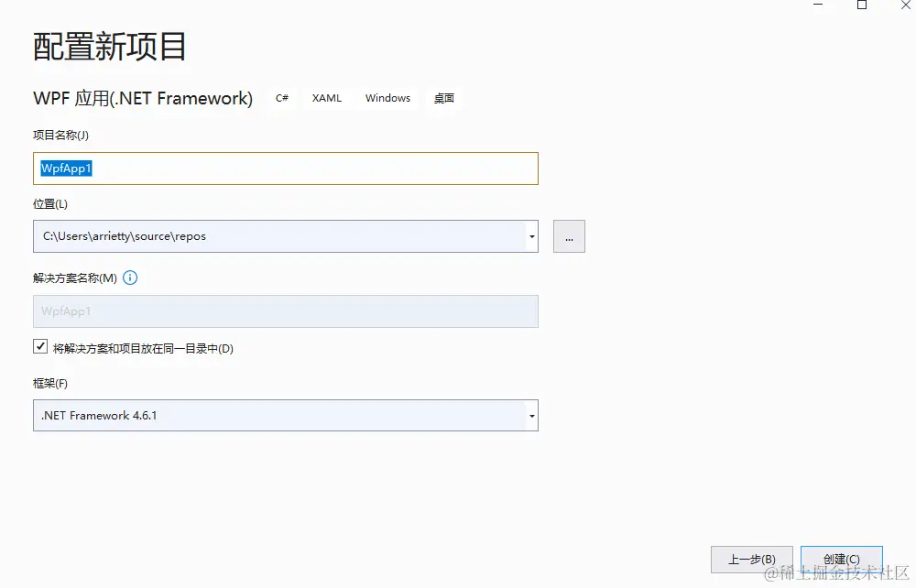Focus the 项目名称 WpfApp1 text field
Image resolution: width=916 pixels, height=588 pixels.
[x=286, y=169]
